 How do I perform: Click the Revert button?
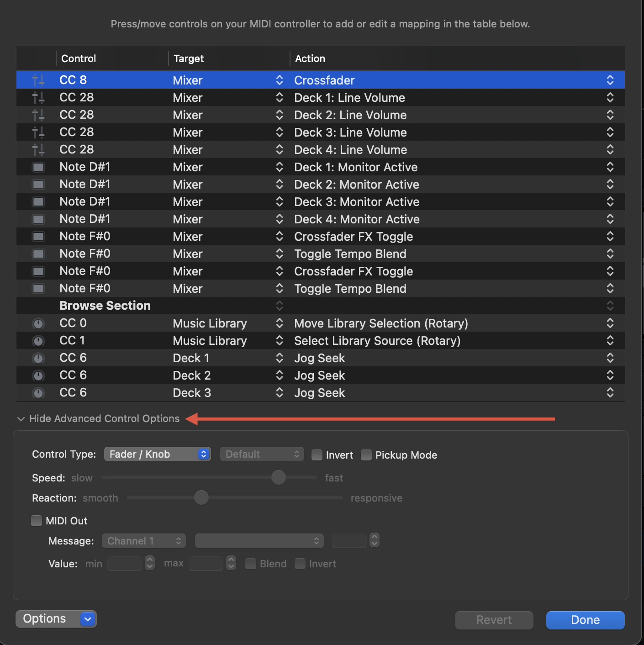pos(494,620)
